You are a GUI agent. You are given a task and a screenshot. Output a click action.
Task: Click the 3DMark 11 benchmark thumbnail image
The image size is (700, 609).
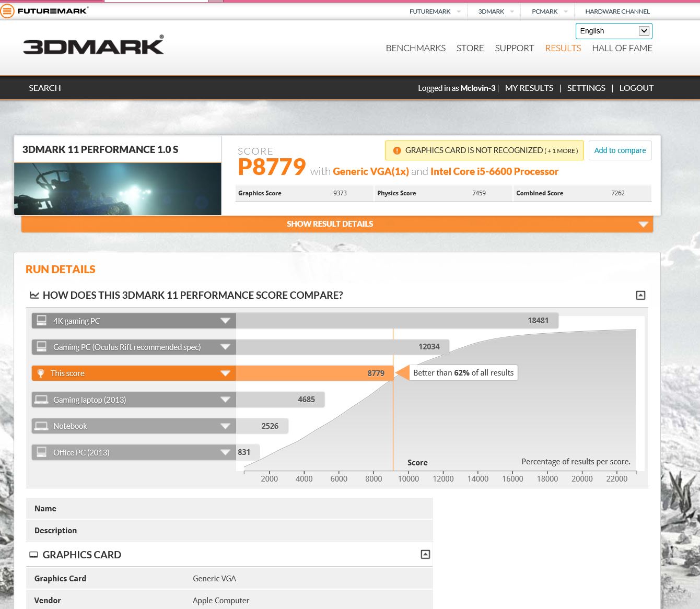118,189
